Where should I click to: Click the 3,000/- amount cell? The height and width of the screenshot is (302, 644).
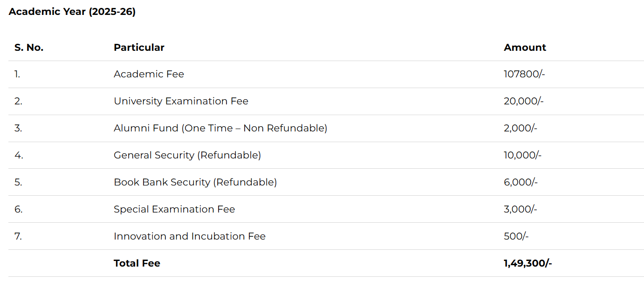click(521, 209)
